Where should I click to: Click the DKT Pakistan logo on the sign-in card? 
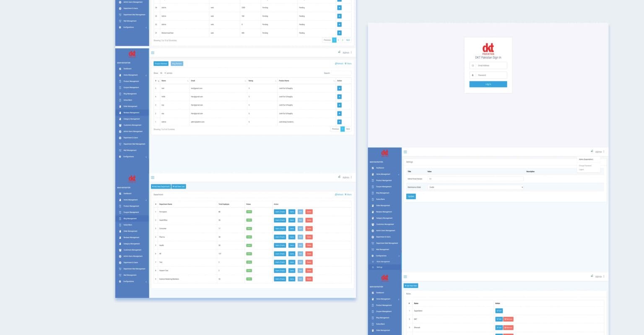[488, 49]
